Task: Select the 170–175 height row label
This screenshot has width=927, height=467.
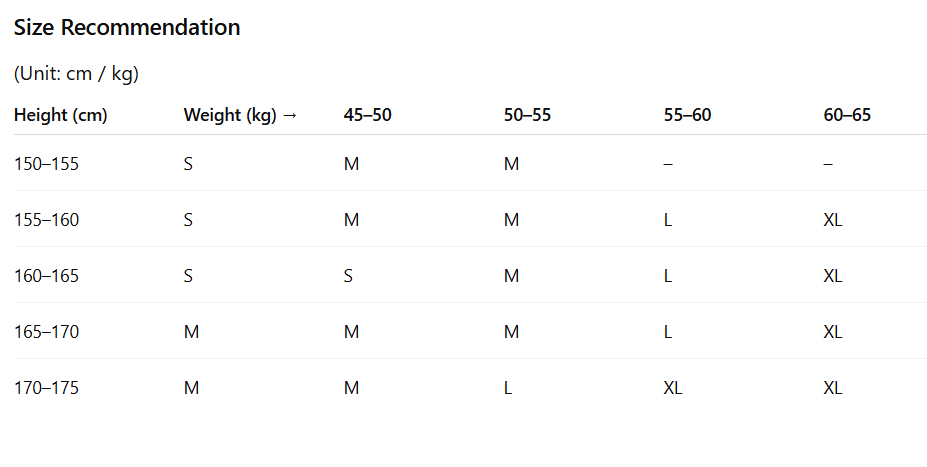Action: coord(46,388)
